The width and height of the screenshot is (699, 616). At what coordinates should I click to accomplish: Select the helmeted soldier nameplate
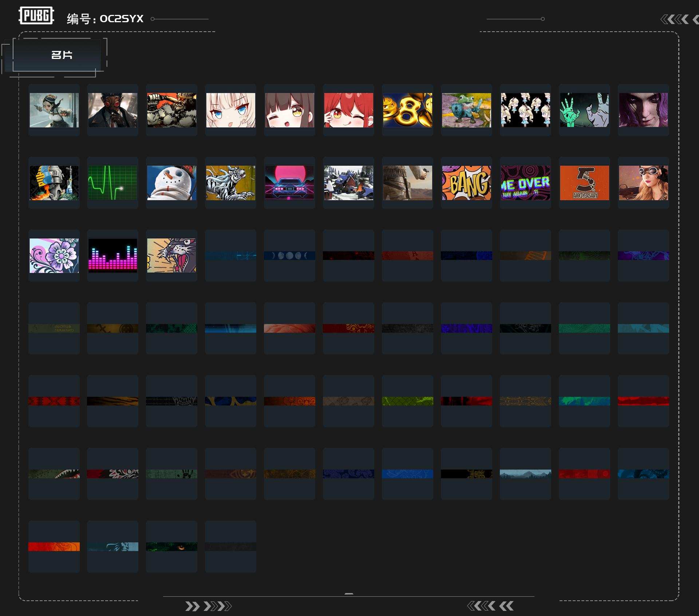coord(54,183)
